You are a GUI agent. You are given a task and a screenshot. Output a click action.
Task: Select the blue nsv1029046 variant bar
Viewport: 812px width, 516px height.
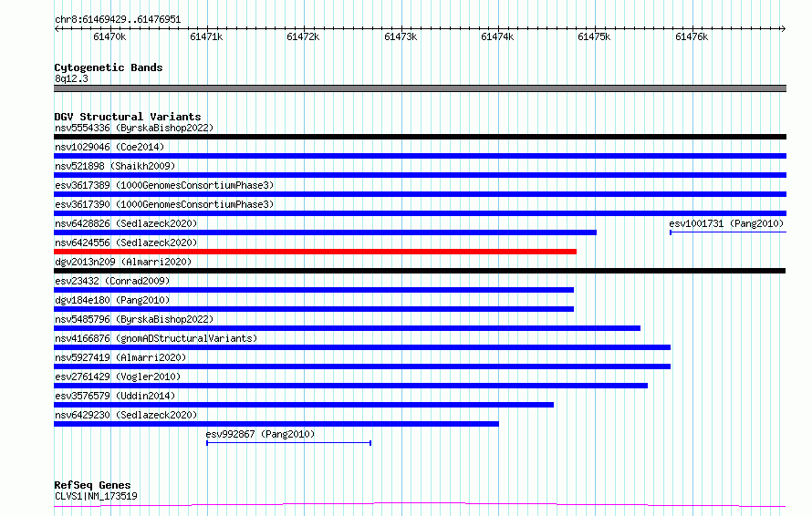(420, 156)
